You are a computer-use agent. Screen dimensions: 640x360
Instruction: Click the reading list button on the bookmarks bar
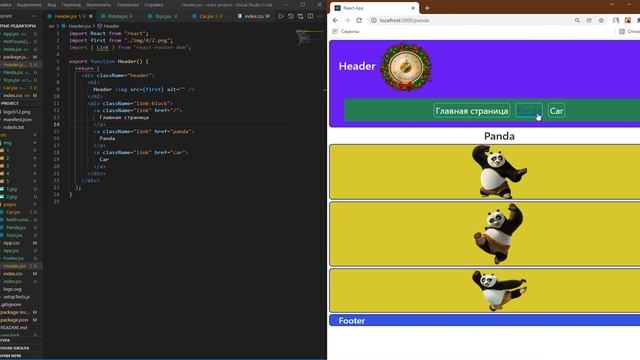coord(629,31)
